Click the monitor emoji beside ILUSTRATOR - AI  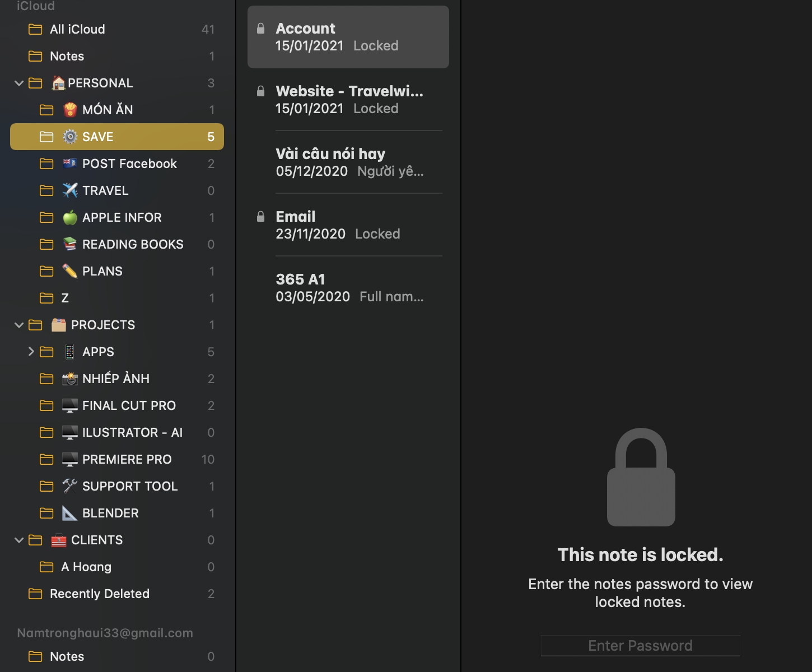(70, 432)
